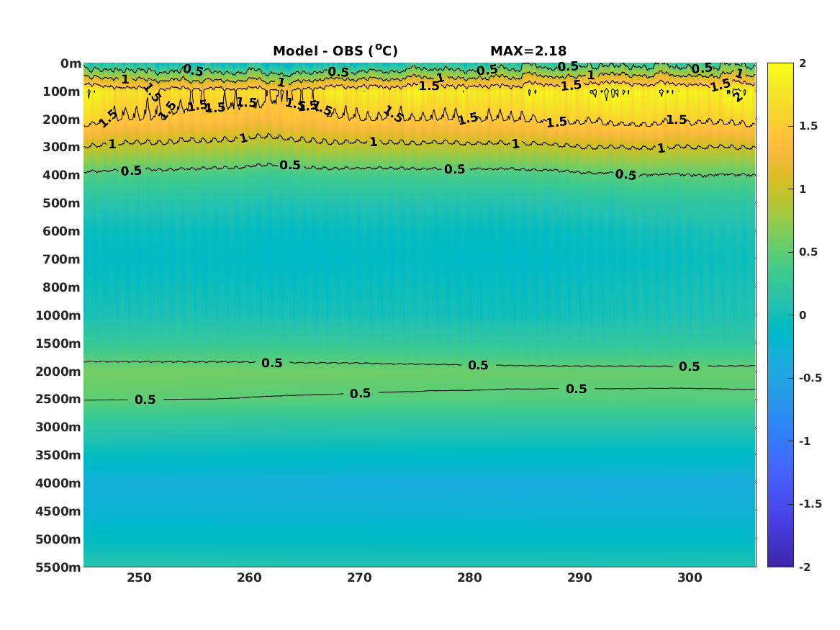Click the colorbar tick label '2'
Viewport: 840px width, 630px height.
tap(803, 63)
